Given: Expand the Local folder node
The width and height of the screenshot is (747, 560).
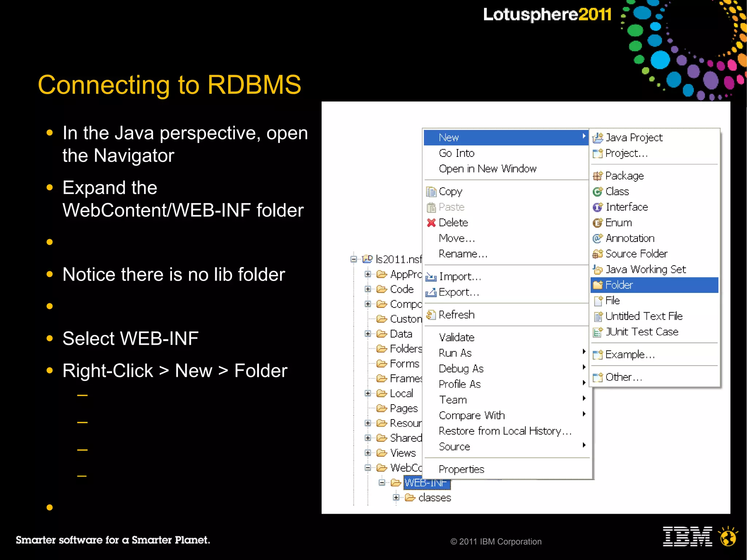Looking at the screenshot, I should (368, 393).
